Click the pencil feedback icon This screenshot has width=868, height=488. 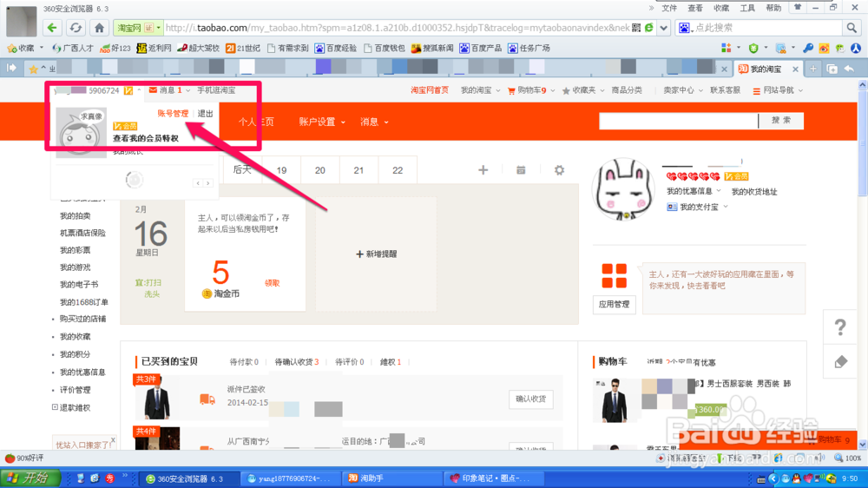pos(840,362)
